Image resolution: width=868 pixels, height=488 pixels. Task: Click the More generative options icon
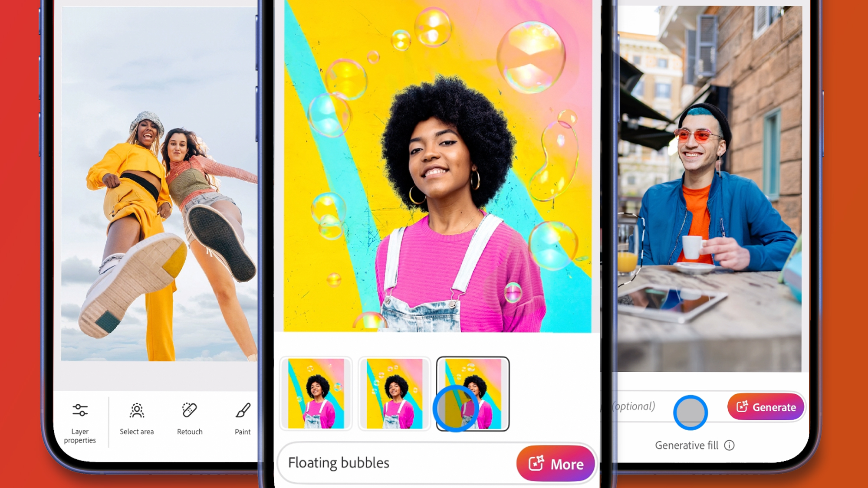[x=552, y=463]
